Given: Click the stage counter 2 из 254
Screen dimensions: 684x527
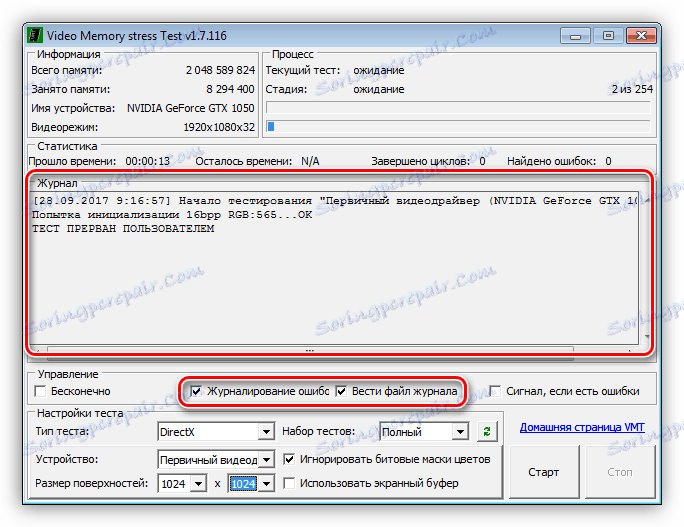Looking at the screenshot, I should click(632, 89).
